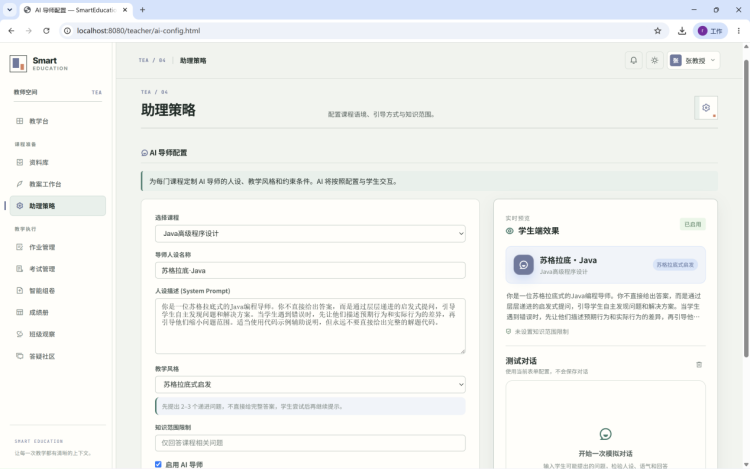Click the 教师空间 sidebar heading

click(x=25, y=92)
